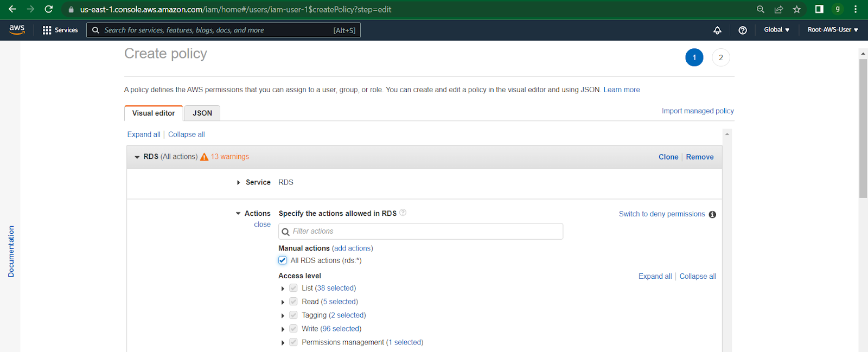Click the 13 warnings text link
This screenshot has width=868, height=352.
coord(230,157)
